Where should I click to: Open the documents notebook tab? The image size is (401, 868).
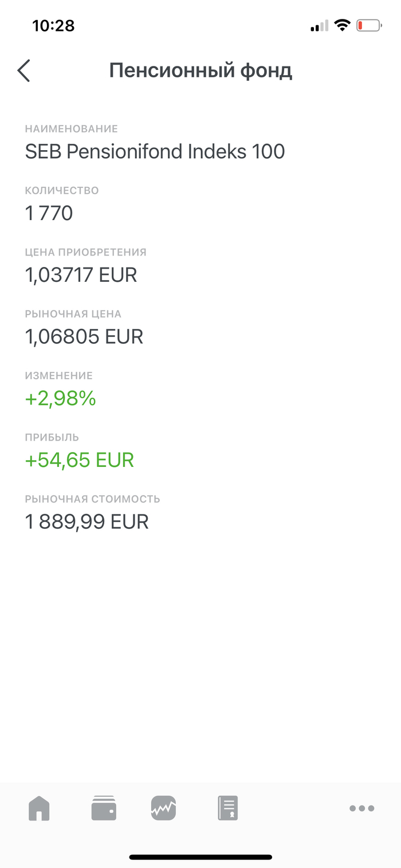[227, 808]
